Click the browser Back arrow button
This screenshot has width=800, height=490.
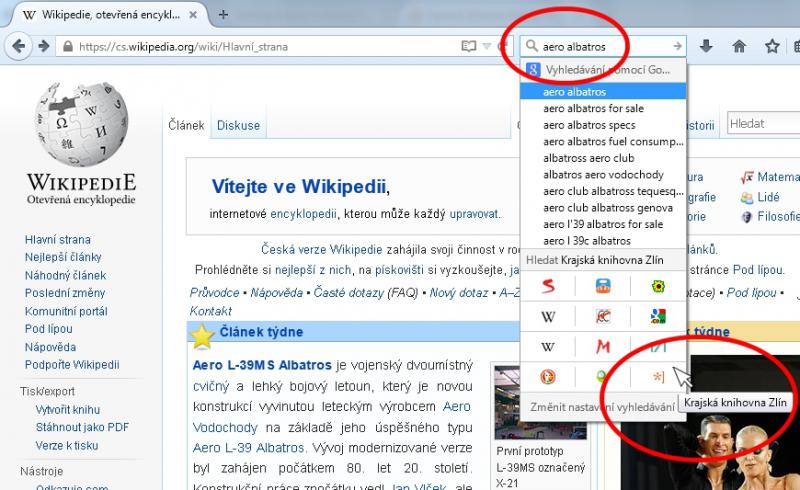(19, 46)
